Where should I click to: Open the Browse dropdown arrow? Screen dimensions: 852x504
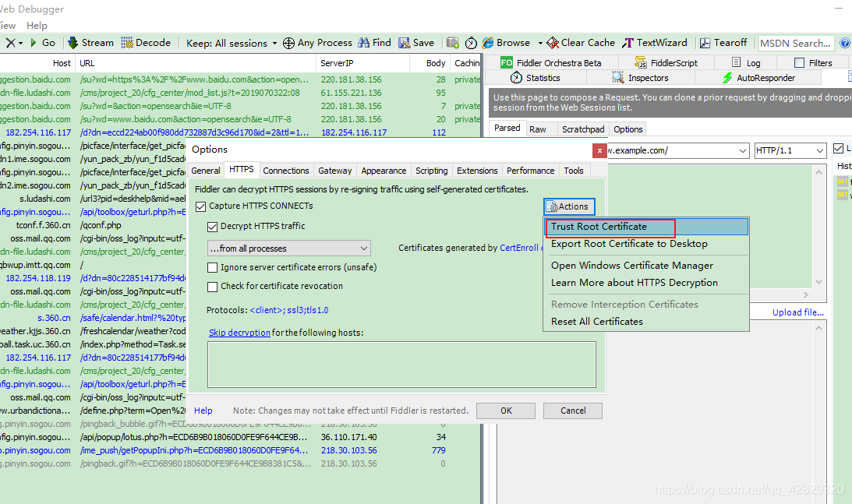pos(540,43)
